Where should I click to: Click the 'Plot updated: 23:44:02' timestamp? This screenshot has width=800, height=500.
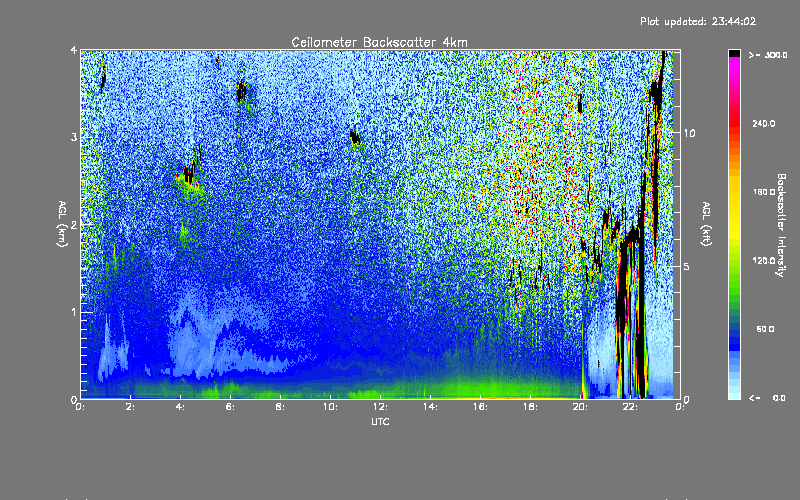click(x=698, y=21)
